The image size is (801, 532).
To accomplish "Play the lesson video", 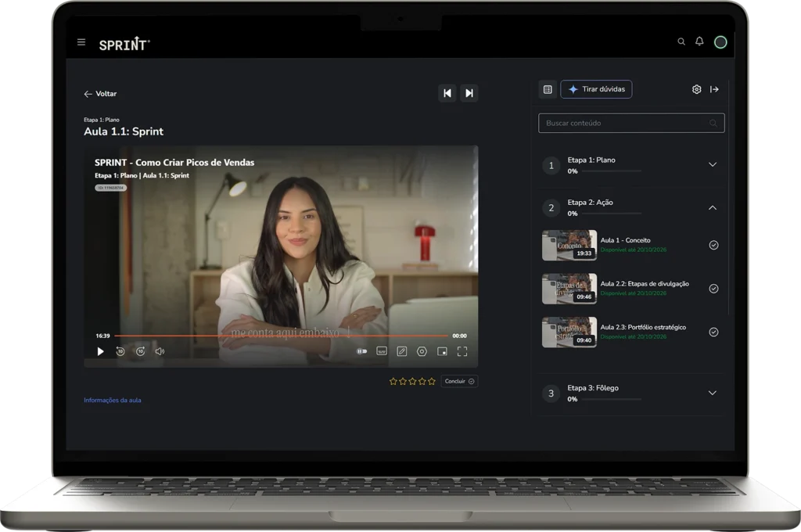I will 100,351.
